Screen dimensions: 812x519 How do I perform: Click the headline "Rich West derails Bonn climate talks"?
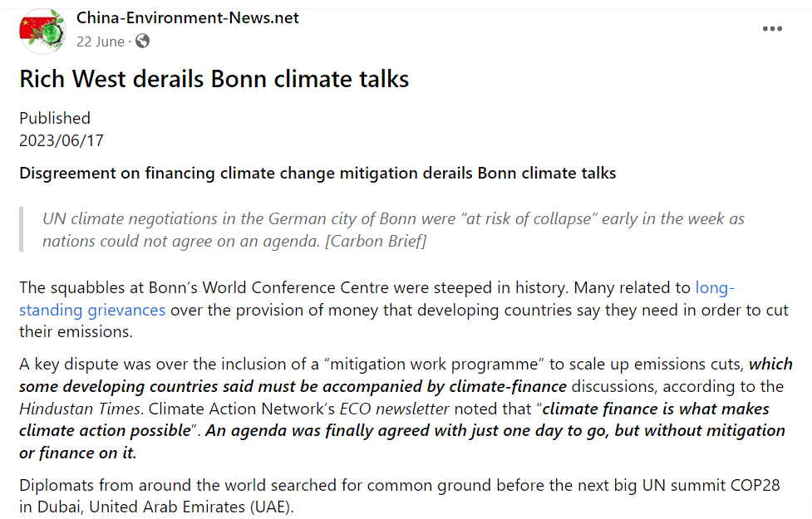[x=214, y=79]
